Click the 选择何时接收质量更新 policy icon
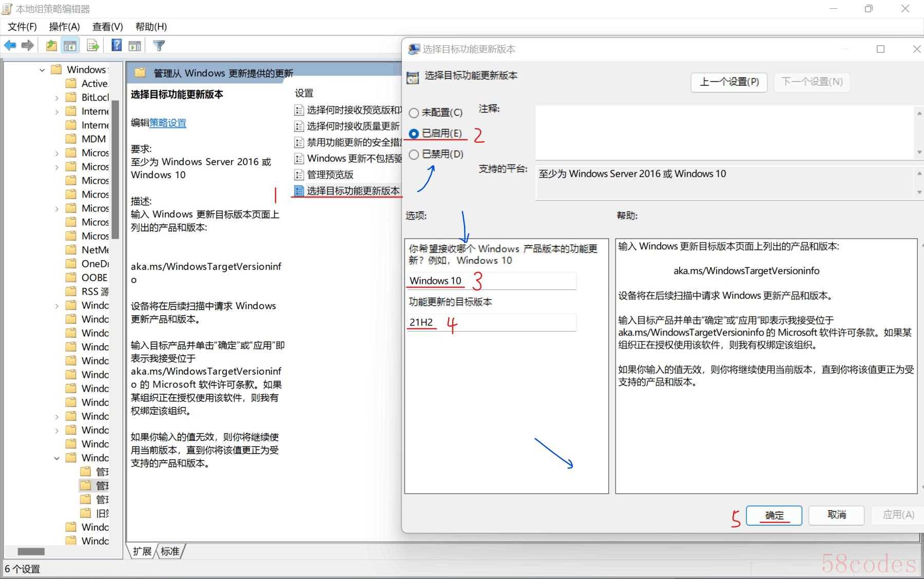The image size is (924, 579). (x=299, y=126)
